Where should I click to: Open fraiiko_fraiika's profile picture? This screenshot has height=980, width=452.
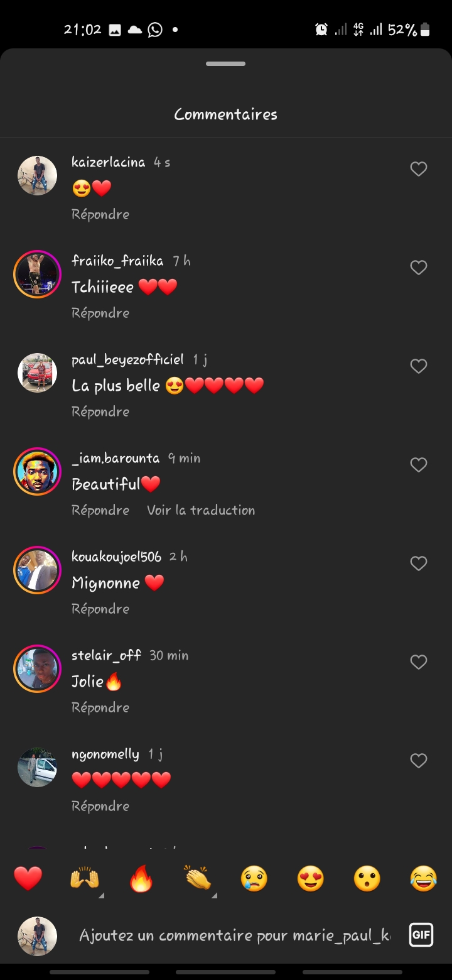pos(37,274)
